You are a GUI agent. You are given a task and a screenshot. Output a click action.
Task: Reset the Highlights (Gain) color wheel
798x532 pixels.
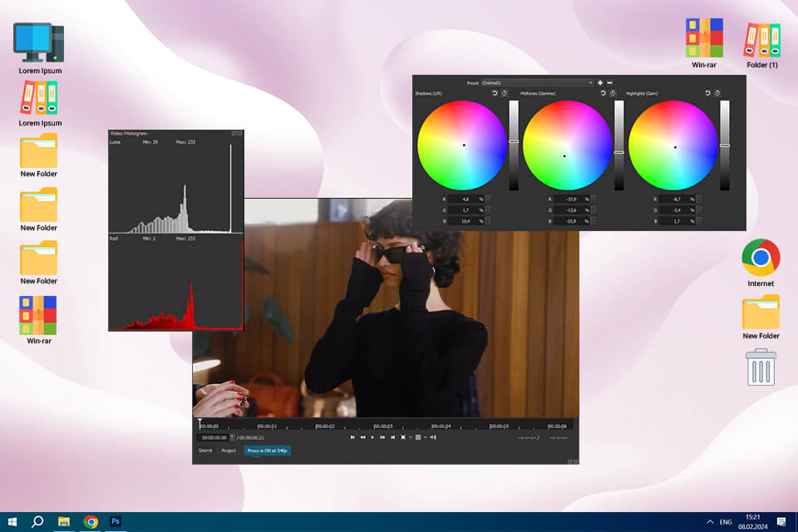click(707, 93)
